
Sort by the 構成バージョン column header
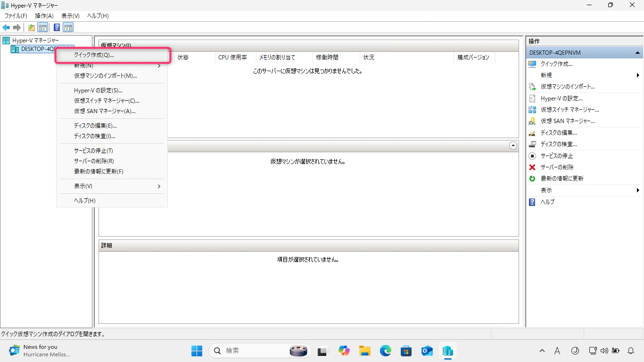tap(475, 58)
